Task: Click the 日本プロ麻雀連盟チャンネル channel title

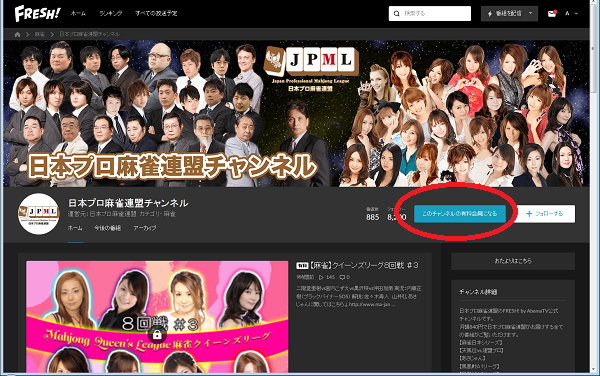Action: coord(128,203)
